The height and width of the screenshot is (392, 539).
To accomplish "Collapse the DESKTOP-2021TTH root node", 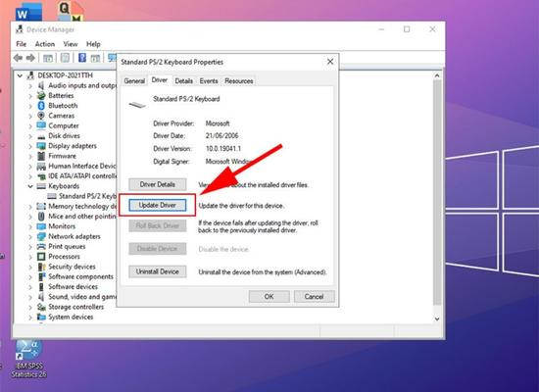I will click(x=20, y=75).
